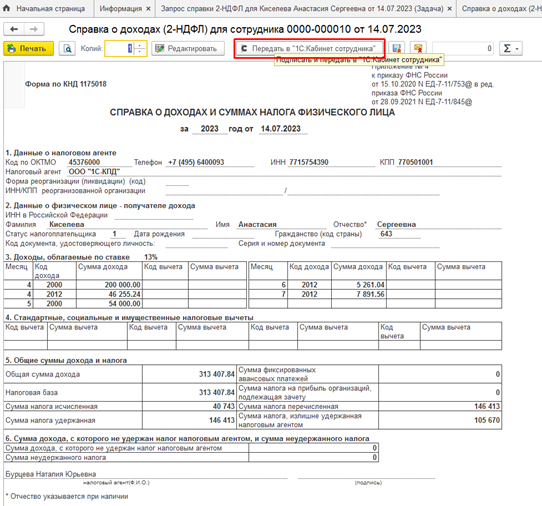Go back with the left arrow button
The width and height of the screenshot is (542, 506).
tap(14, 29)
